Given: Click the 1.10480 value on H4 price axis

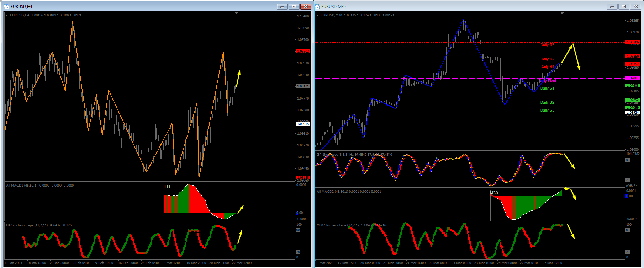Looking at the screenshot, I should [x=303, y=16].
